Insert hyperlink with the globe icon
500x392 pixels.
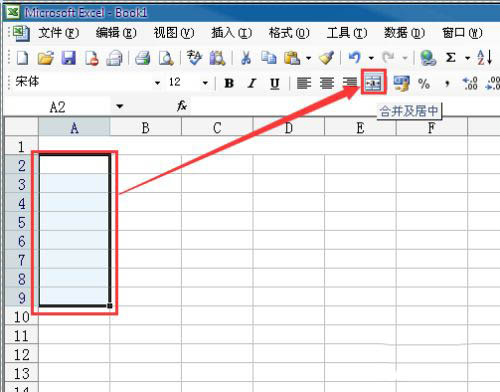point(428,58)
